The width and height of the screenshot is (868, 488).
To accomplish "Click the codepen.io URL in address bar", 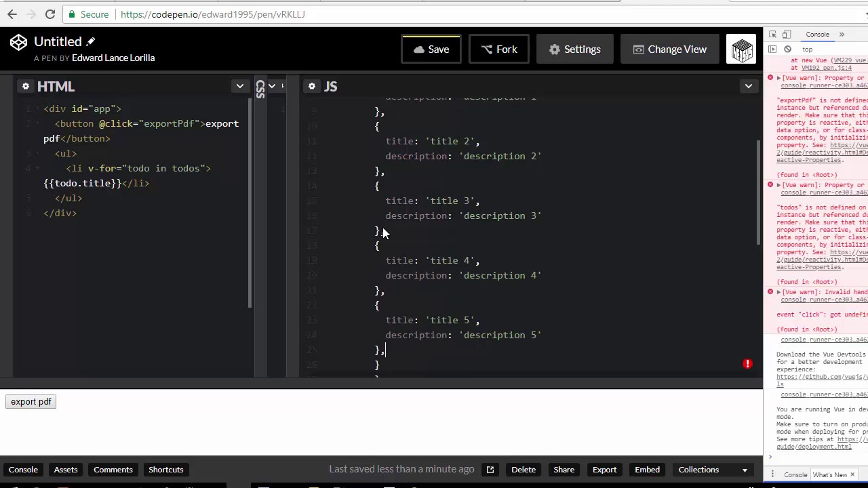I will [212, 14].
